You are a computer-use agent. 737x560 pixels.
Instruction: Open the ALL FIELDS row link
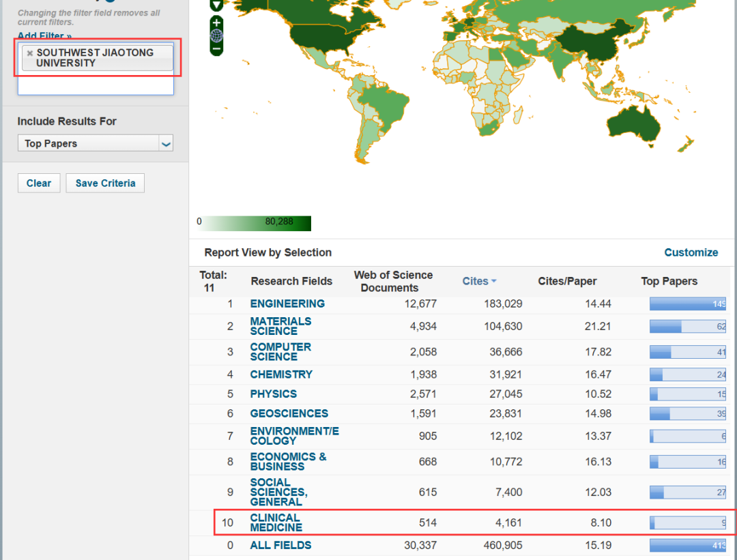280,545
